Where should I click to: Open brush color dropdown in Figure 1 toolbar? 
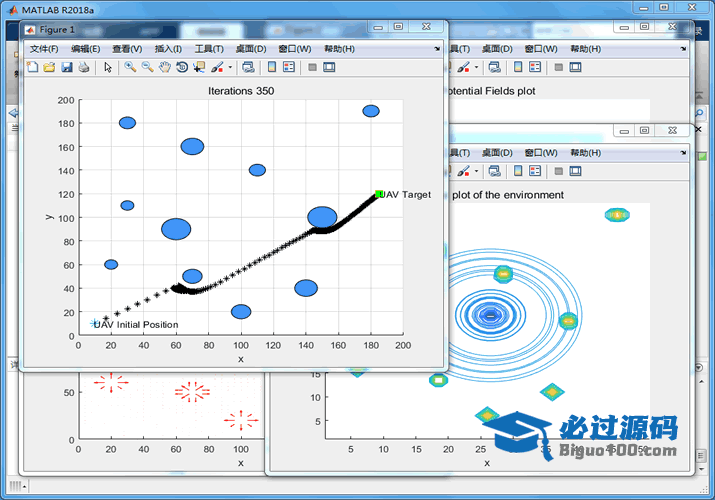pos(230,67)
